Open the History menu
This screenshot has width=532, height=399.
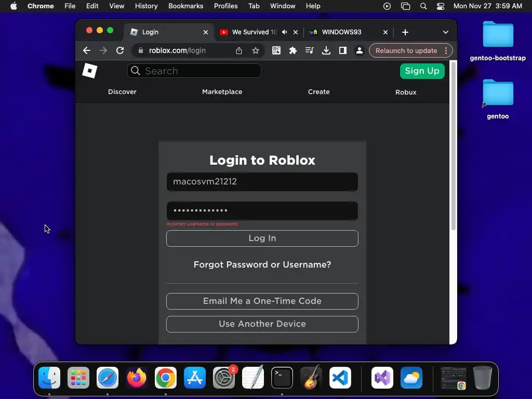click(146, 6)
